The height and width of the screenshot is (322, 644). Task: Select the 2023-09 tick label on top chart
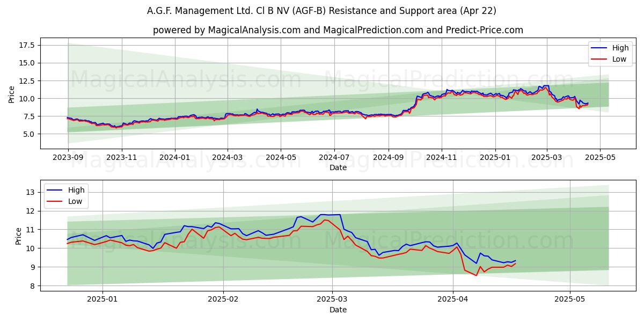point(68,157)
